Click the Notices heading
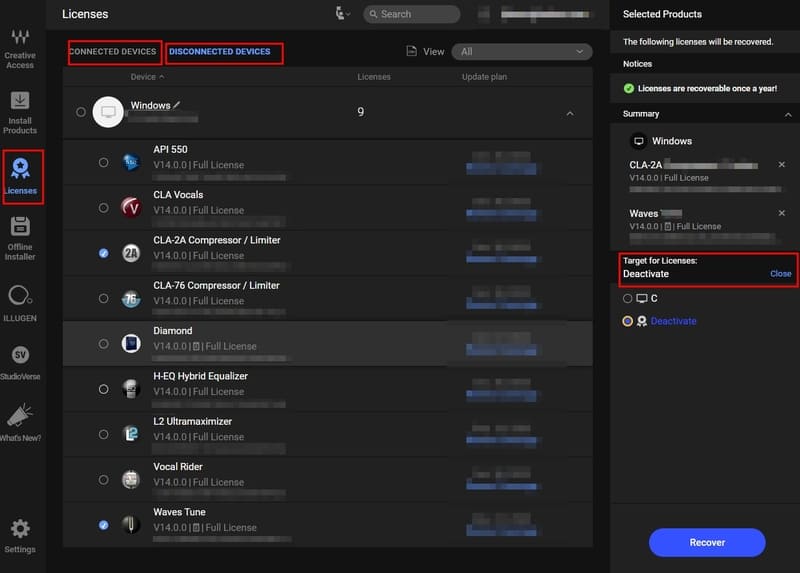This screenshot has width=800, height=573. (637, 64)
